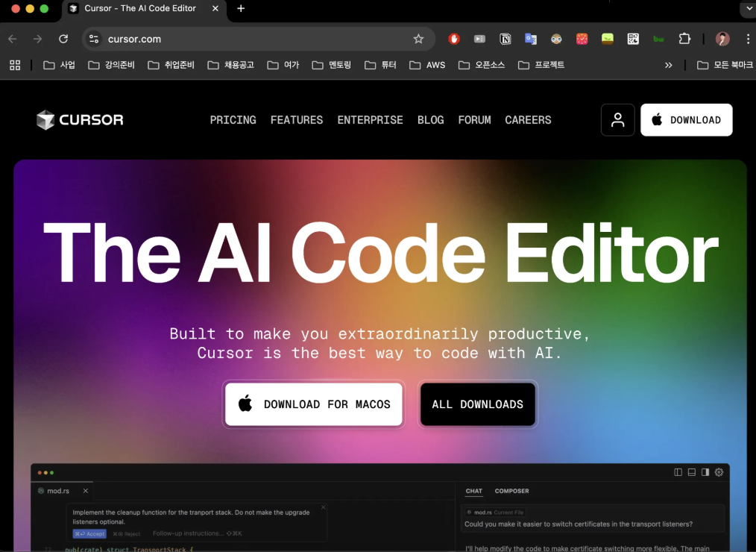The image size is (756, 552).
Task: Click the Cursor logo on the page
Action: [80, 119]
